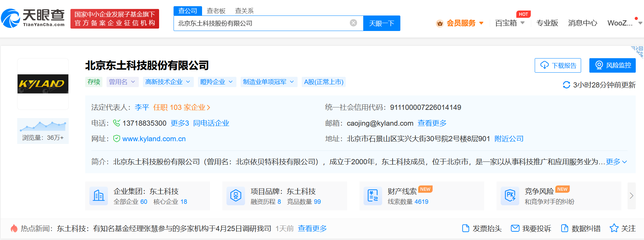644x240 pixels.
Task: Click the 存续 status tag
Action: pyautogui.click(x=94, y=82)
